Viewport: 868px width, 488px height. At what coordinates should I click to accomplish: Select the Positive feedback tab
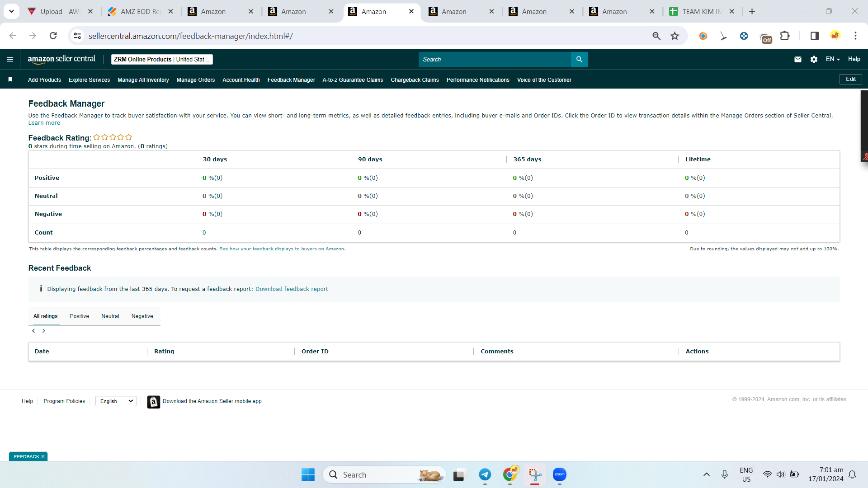point(80,316)
